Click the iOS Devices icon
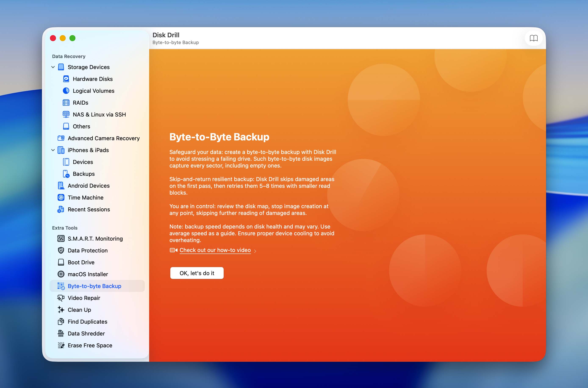Image resolution: width=588 pixels, height=388 pixels. tap(66, 162)
